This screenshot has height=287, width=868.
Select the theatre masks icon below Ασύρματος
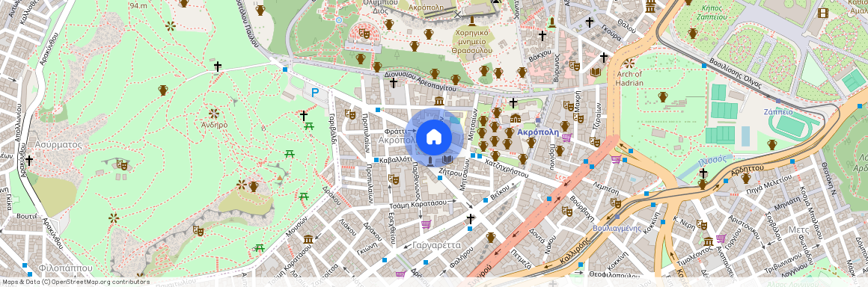pyautogui.click(x=121, y=164)
